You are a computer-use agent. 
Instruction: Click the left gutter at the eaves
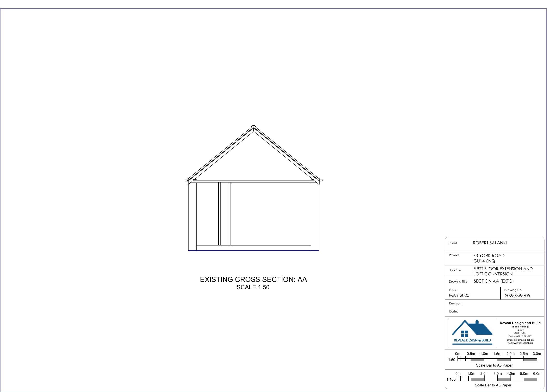pyautogui.click(x=186, y=180)
